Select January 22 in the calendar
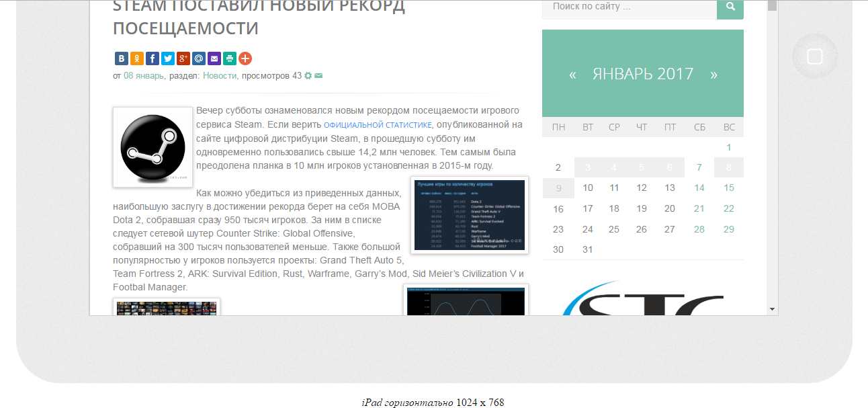Image resolution: width=868 pixels, height=408 pixels. click(x=729, y=208)
